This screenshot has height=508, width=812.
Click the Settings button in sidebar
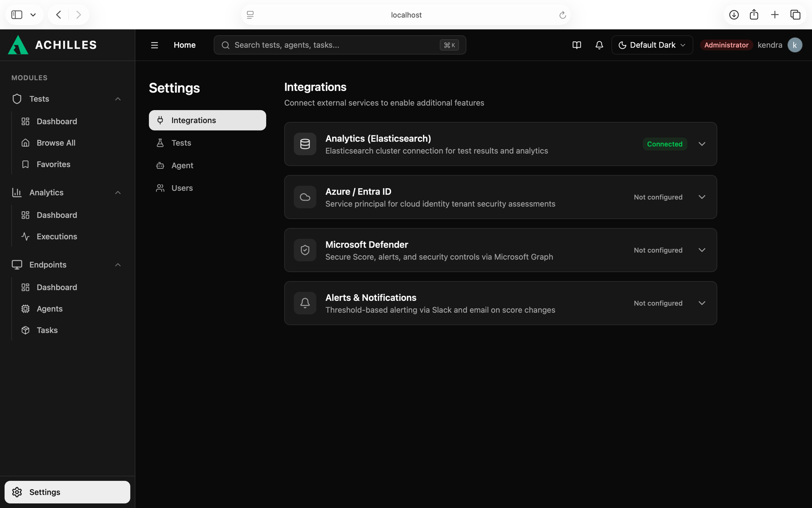click(x=67, y=492)
